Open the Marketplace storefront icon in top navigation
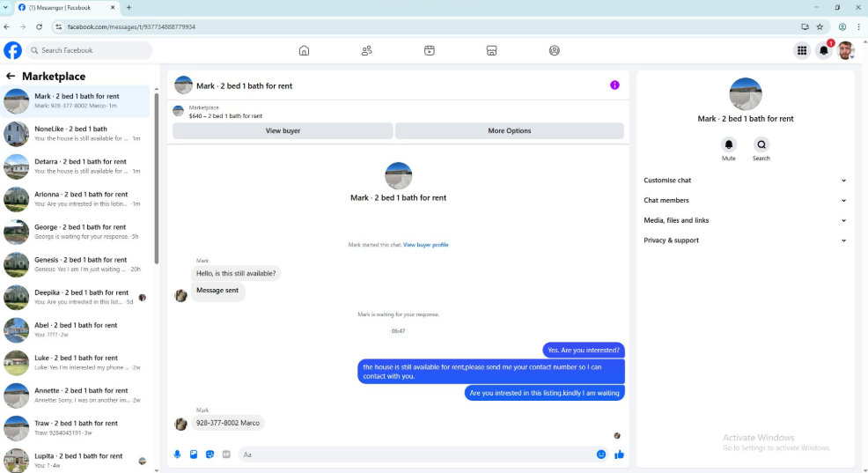Screen dimensions: 868x473 [x=491, y=50]
